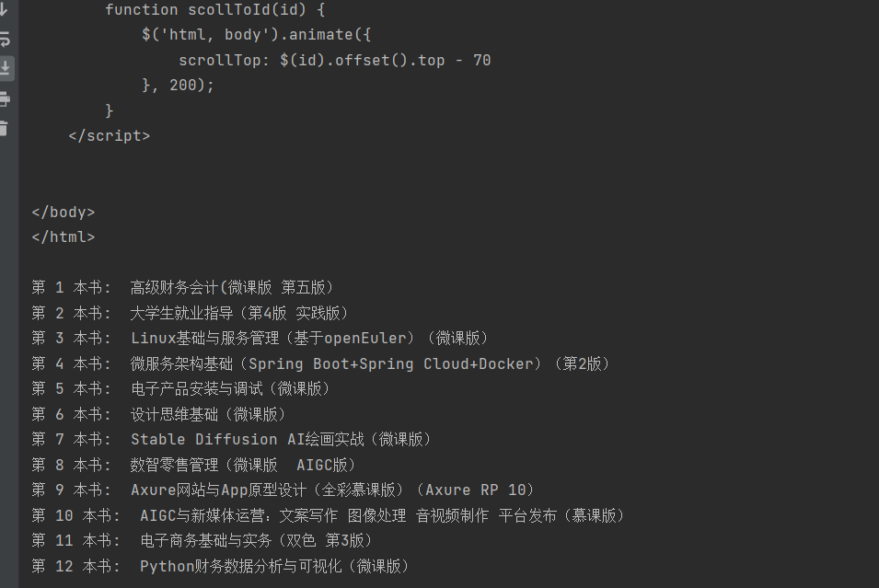Image resolution: width=879 pixels, height=588 pixels.
Task: Select the Linux基础与服务管理 output line
Action: click(x=309, y=339)
